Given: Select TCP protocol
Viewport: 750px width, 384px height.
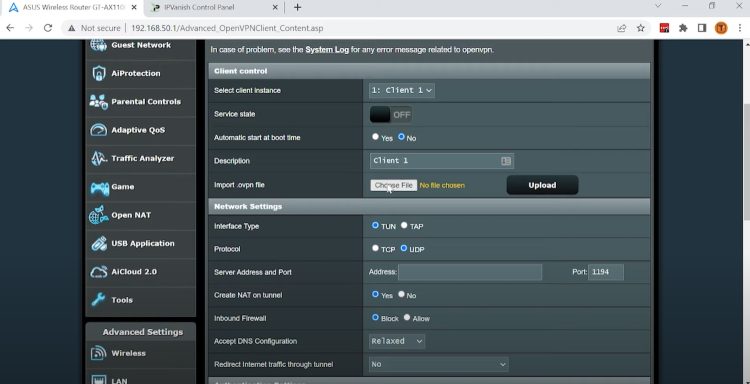Looking at the screenshot, I should pyautogui.click(x=375, y=248).
